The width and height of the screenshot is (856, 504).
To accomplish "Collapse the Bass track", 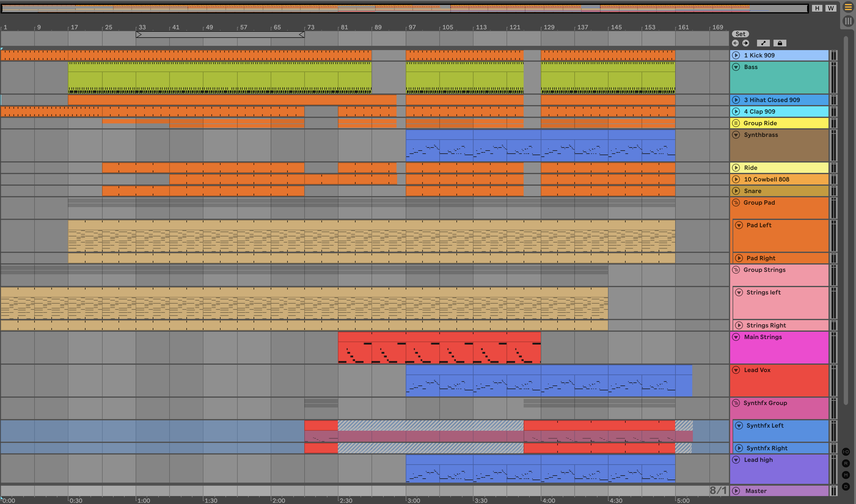I will point(736,67).
